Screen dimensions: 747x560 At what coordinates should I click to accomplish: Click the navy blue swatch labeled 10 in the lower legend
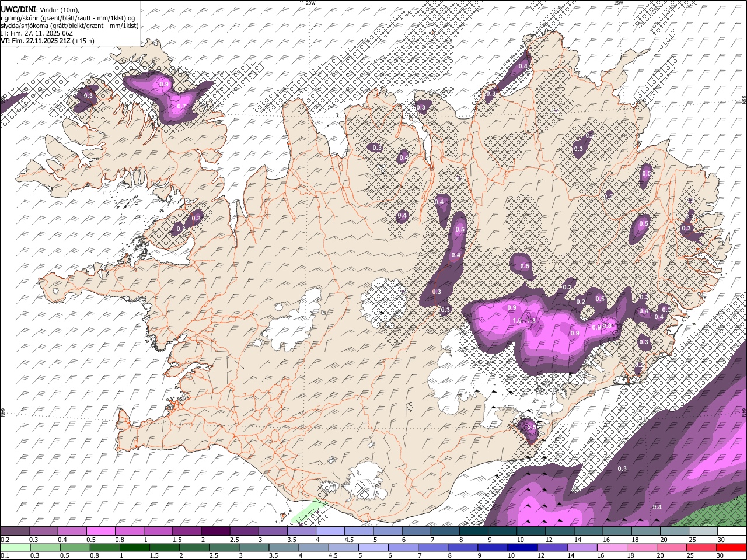(x=522, y=547)
